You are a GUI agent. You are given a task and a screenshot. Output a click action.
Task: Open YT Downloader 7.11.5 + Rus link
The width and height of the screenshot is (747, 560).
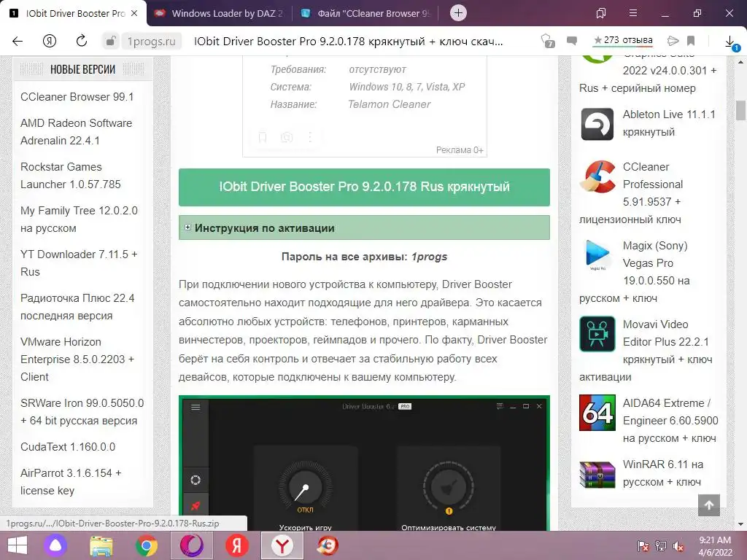click(x=79, y=262)
